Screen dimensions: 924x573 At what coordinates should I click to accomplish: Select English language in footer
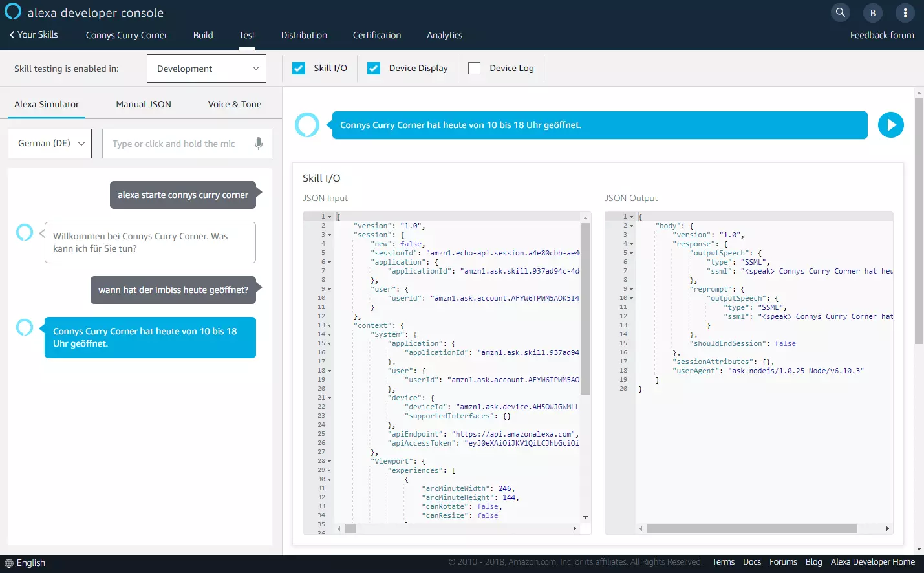tap(31, 563)
